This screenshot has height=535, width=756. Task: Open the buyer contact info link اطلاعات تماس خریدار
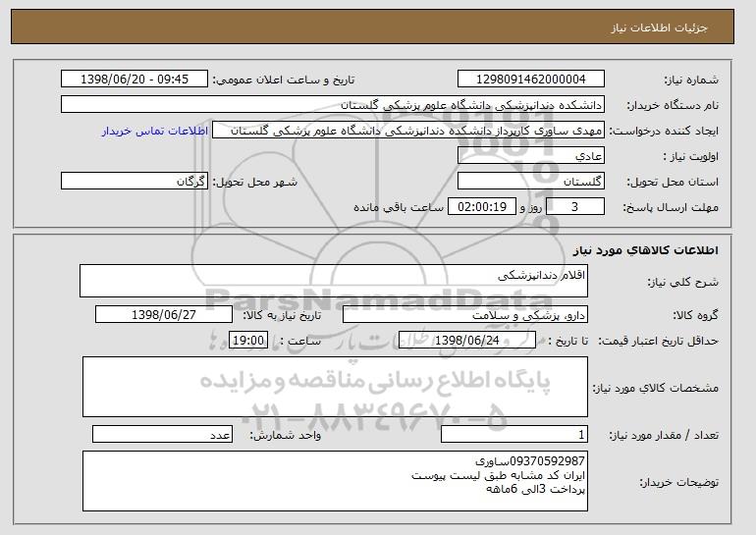pyautogui.click(x=155, y=132)
